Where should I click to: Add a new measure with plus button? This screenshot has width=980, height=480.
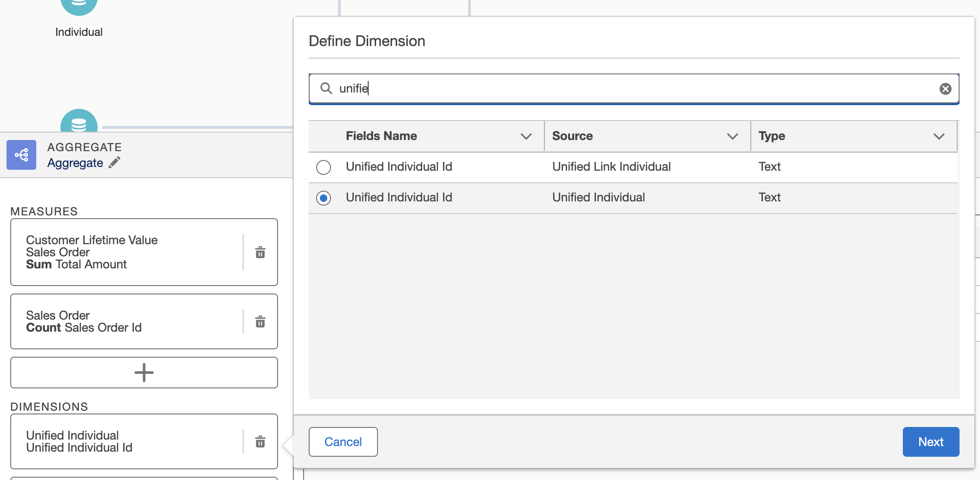[144, 373]
